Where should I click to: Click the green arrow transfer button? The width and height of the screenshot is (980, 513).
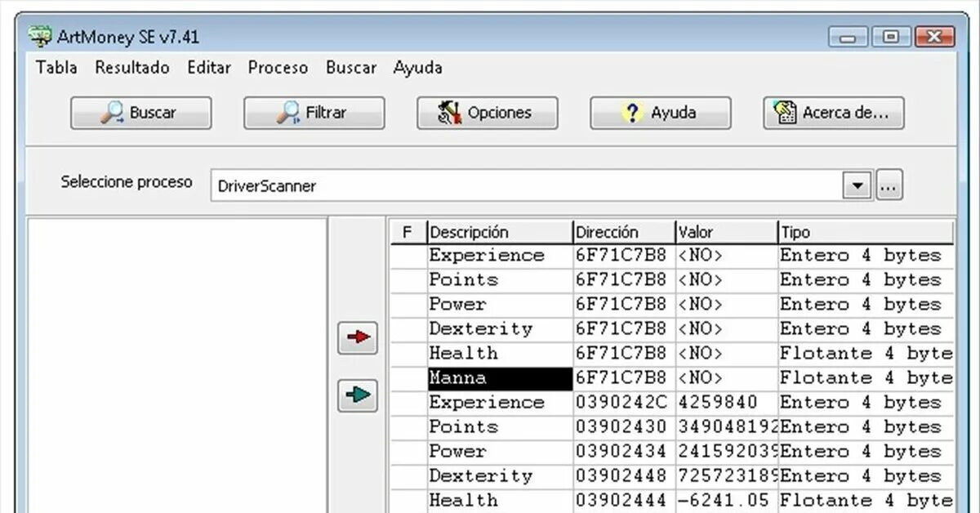point(358,395)
